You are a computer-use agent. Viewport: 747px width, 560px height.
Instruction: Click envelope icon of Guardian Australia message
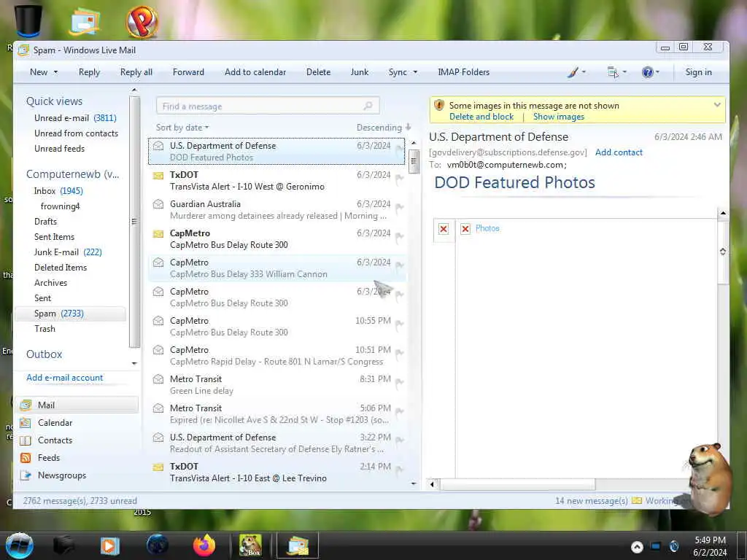click(x=158, y=204)
